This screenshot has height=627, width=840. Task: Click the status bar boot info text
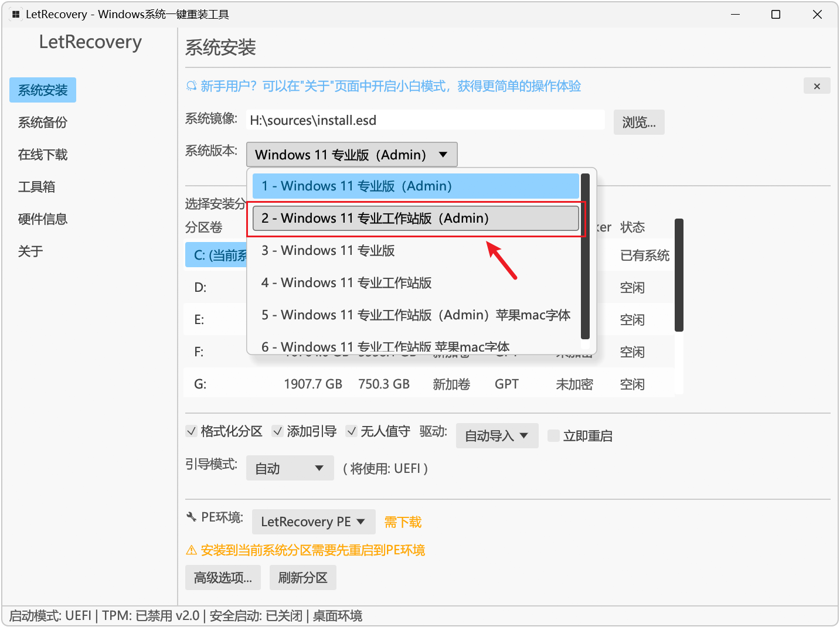(186, 616)
